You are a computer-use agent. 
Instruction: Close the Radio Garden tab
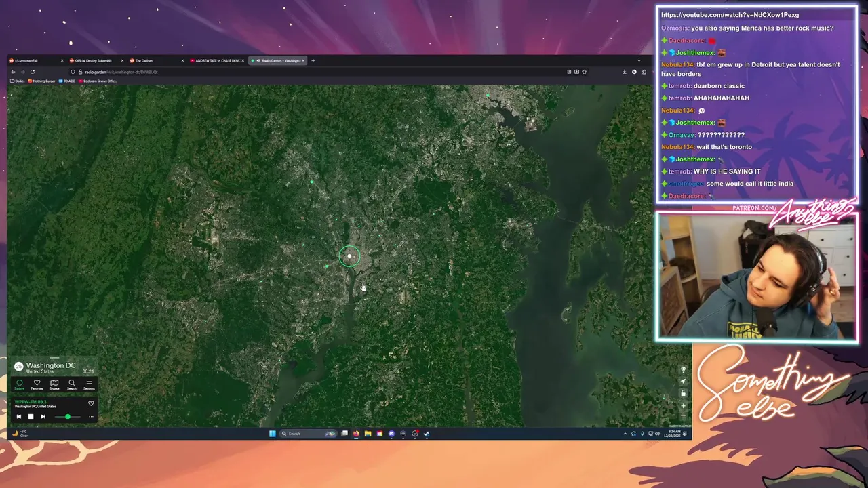303,60
